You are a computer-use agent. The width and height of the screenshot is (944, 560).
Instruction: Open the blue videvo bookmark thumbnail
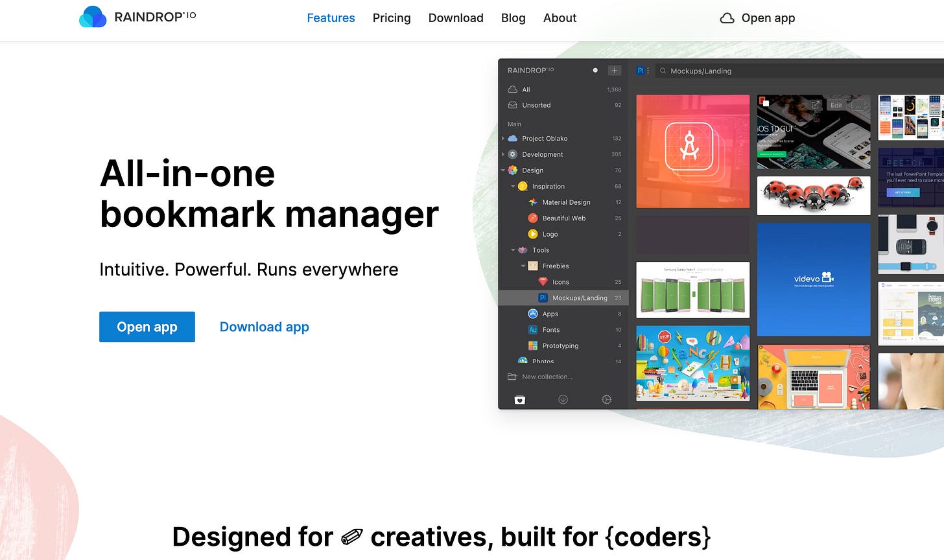(814, 279)
